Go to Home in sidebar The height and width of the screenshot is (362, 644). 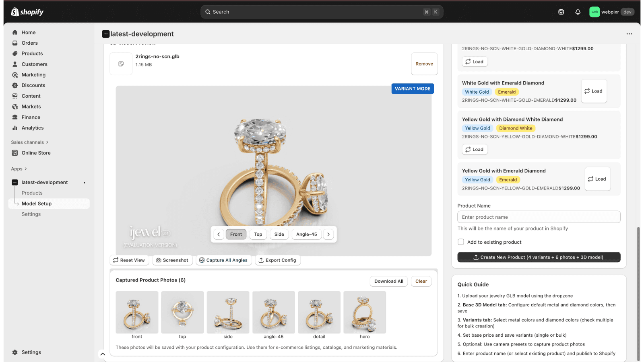click(29, 33)
